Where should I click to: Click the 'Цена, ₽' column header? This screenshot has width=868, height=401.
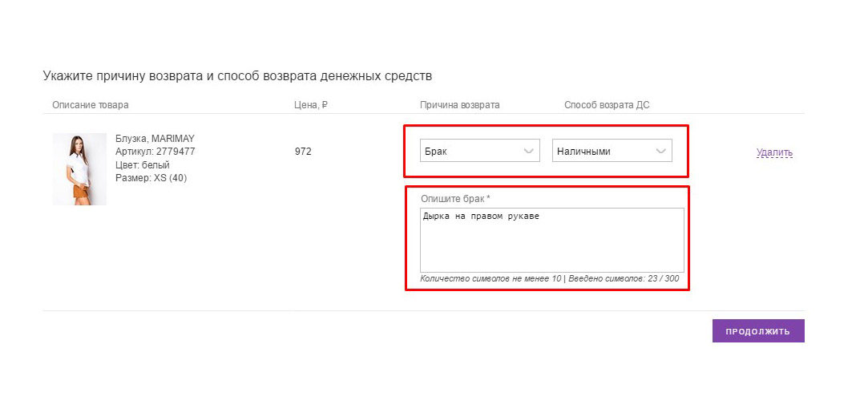pos(310,105)
